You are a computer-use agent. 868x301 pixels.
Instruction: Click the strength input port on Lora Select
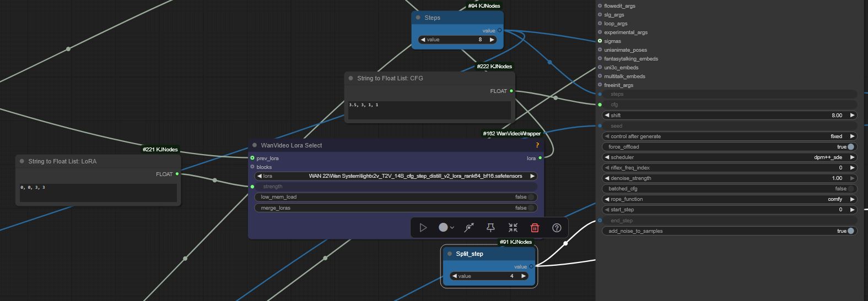(252, 187)
